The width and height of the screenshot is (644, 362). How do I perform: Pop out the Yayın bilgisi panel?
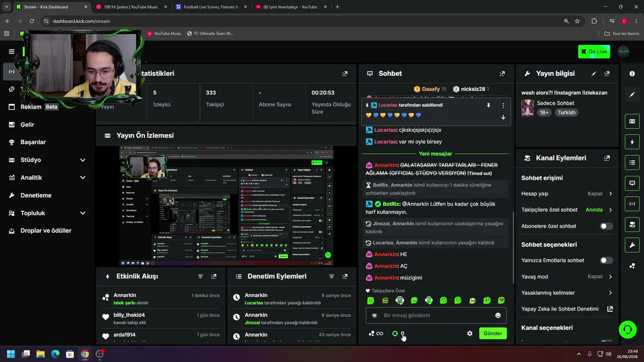pyautogui.click(x=607, y=73)
